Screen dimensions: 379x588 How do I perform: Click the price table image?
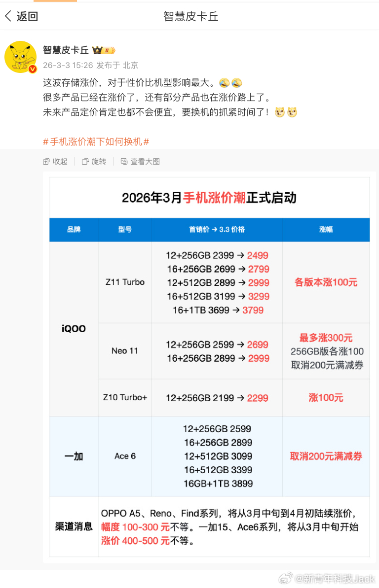(209, 367)
